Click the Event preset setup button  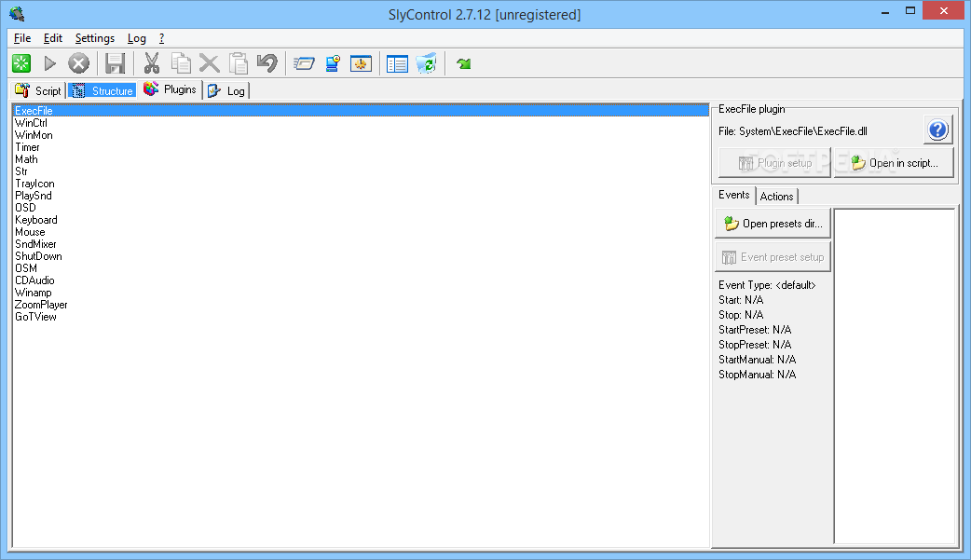click(773, 257)
